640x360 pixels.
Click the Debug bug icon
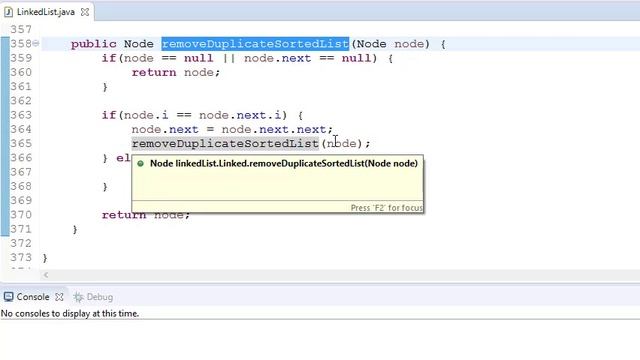(78, 297)
